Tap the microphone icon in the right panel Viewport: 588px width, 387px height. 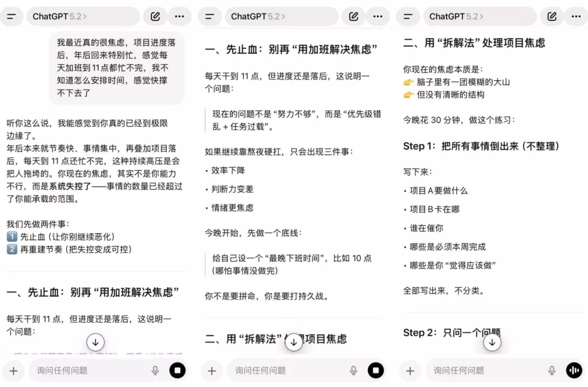click(552, 370)
